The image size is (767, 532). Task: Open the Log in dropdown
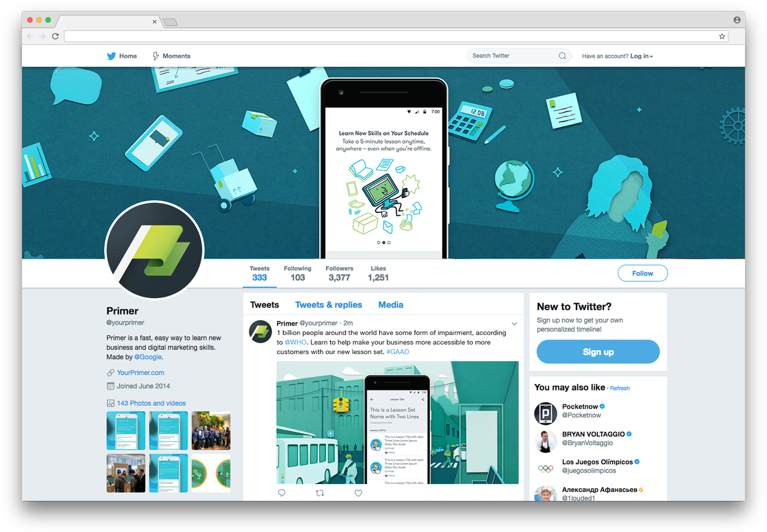pyautogui.click(x=641, y=56)
